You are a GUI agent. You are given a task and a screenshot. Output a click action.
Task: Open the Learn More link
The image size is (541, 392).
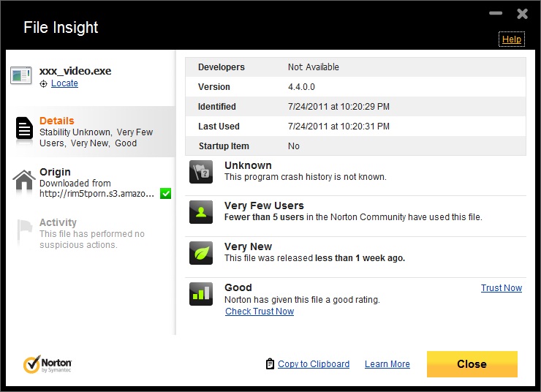(x=387, y=364)
